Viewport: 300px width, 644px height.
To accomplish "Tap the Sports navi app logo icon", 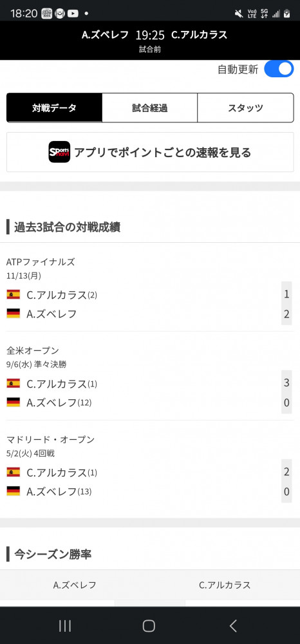I will click(x=59, y=152).
